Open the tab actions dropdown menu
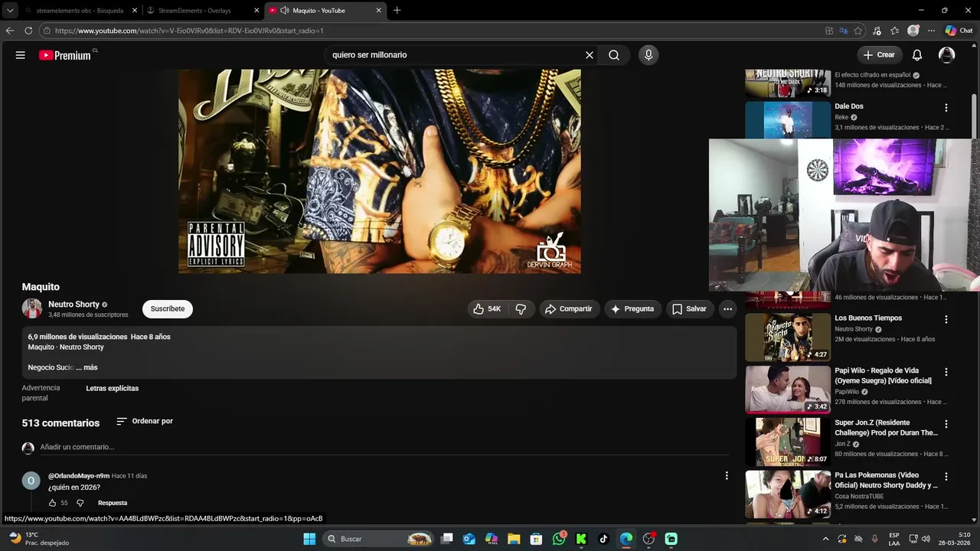 (x=10, y=11)
